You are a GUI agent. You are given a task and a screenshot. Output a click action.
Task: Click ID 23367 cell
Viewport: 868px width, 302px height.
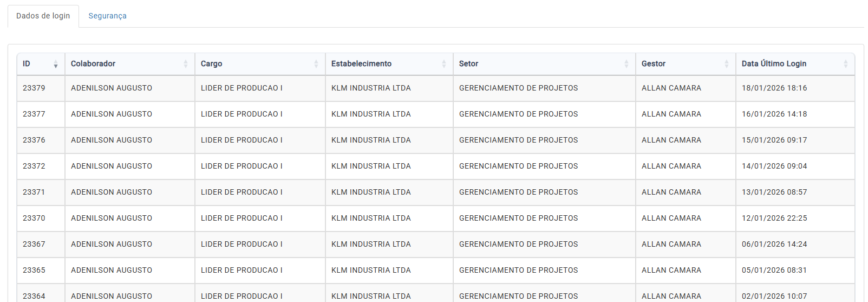[34, 244]
